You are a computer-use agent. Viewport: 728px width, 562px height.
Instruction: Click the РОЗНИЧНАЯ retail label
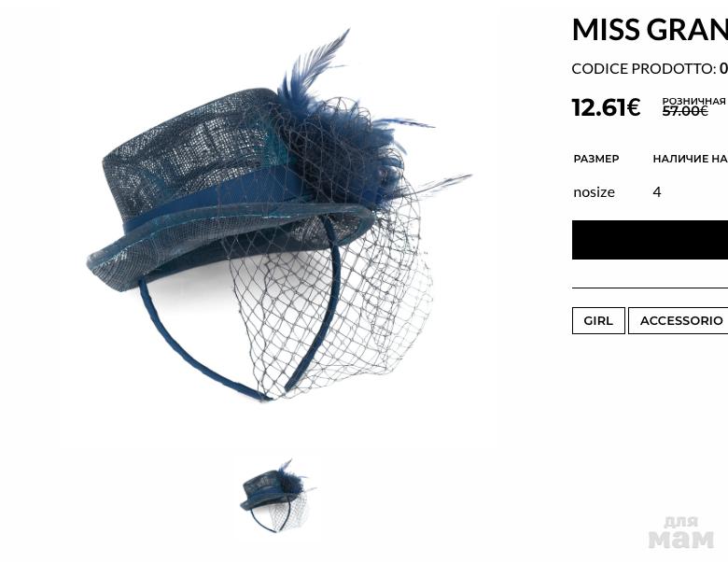pyautogui.click(x=693, y=101)
